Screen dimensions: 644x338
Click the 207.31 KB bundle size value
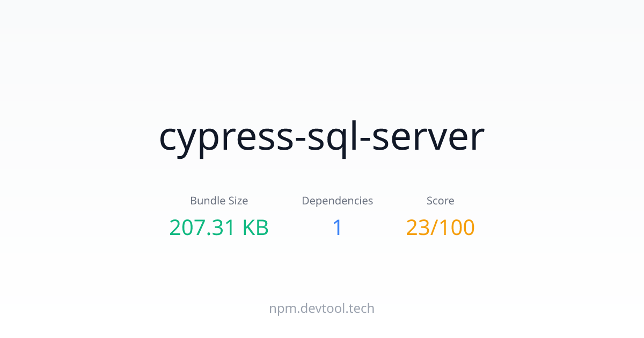219,227
